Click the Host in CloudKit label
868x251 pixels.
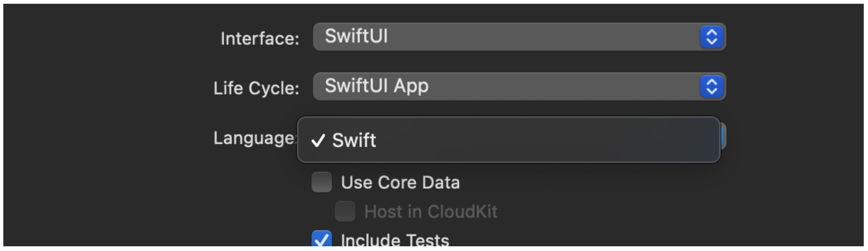[431, 212]
